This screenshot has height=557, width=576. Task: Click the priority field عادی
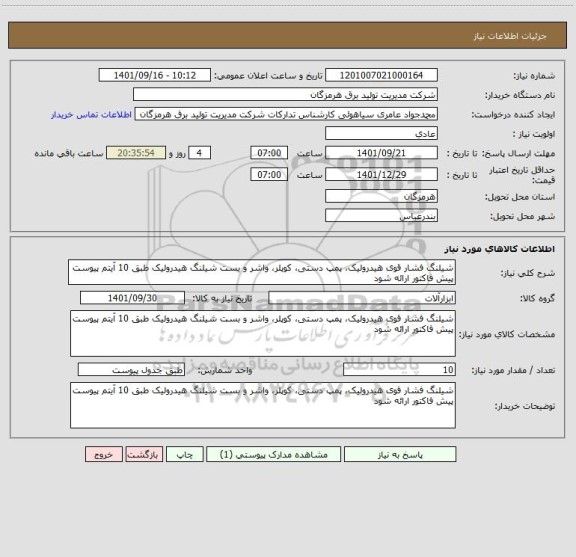(x=381, y=134)
